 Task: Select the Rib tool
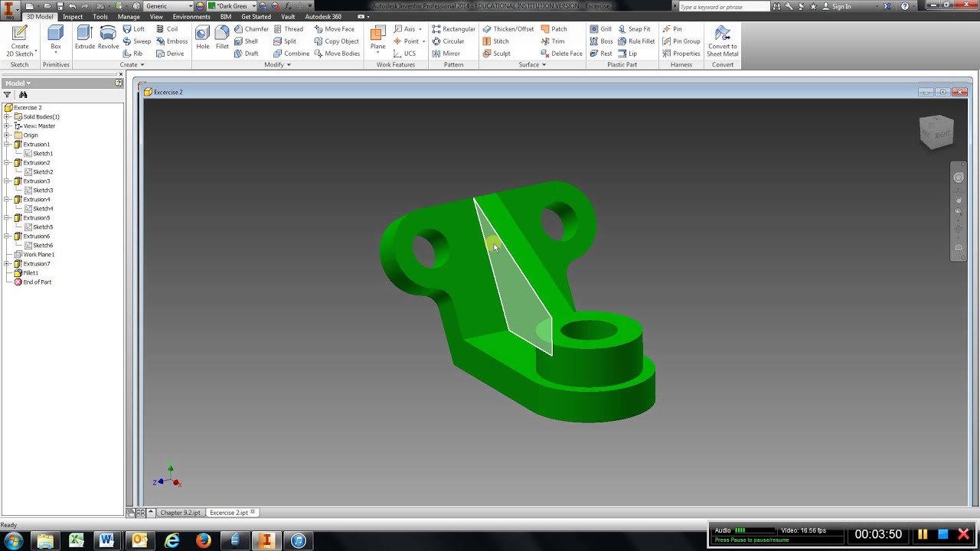tap(133, 54)
